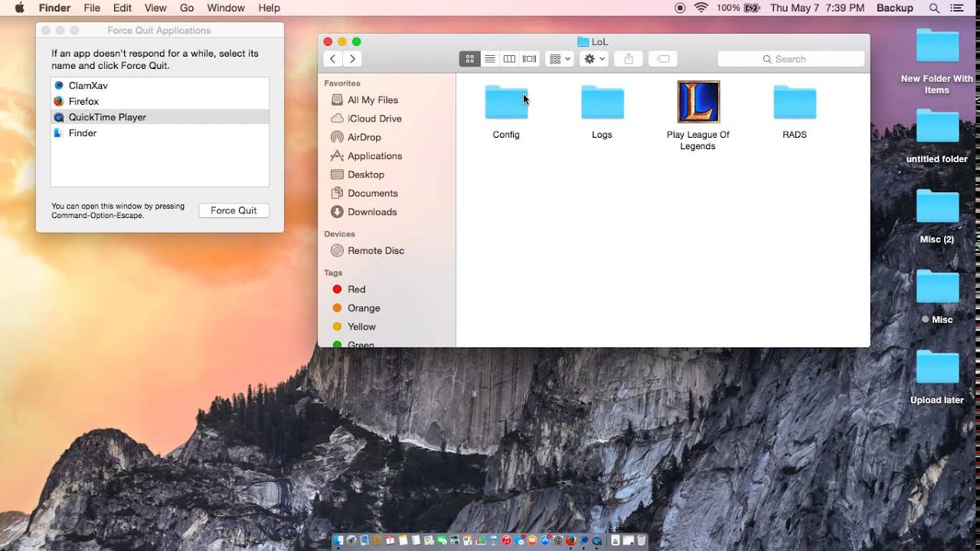
Task: Select Firefox in Force Quit list
Action: (x=160, y=101)
